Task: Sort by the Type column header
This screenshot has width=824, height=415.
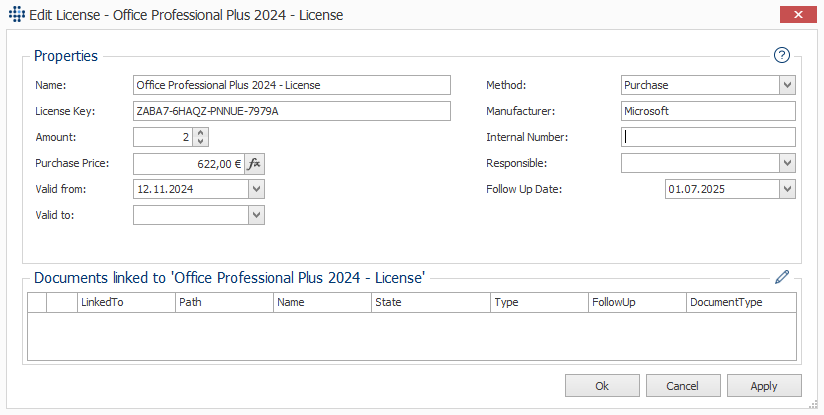Action: coord(539,302)
